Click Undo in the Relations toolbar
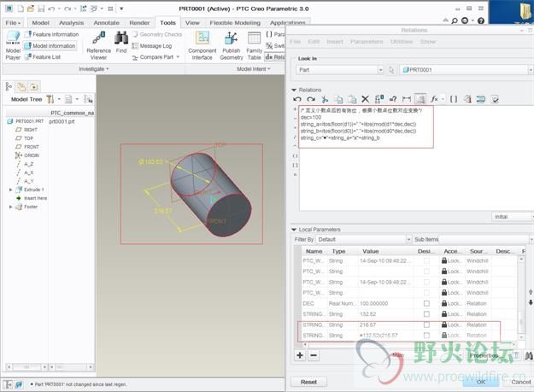The image size is (534, 392). pyautogui.click(x=297, y=99)
